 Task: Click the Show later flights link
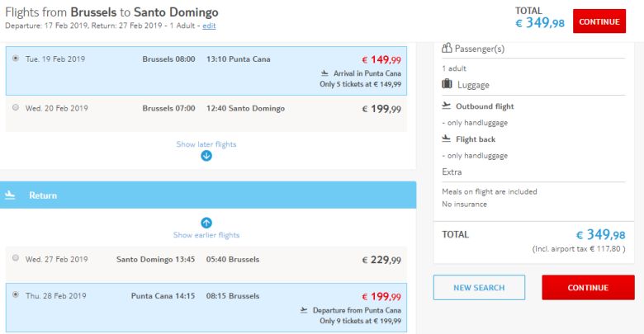pos(206,144)
